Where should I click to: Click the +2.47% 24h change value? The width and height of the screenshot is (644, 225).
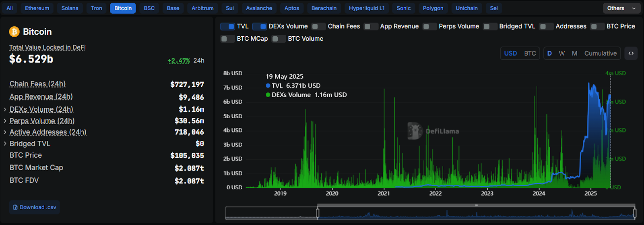coord(179,60)
